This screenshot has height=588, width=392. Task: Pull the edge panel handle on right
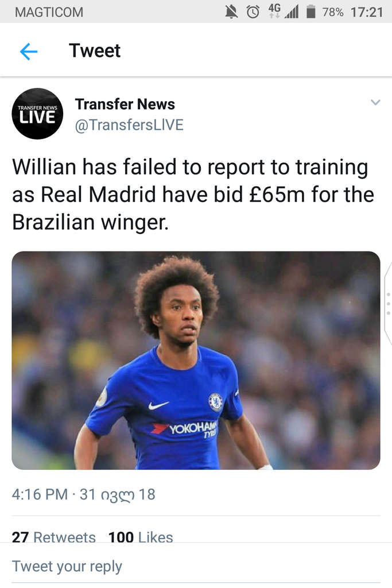coord(388,303)
